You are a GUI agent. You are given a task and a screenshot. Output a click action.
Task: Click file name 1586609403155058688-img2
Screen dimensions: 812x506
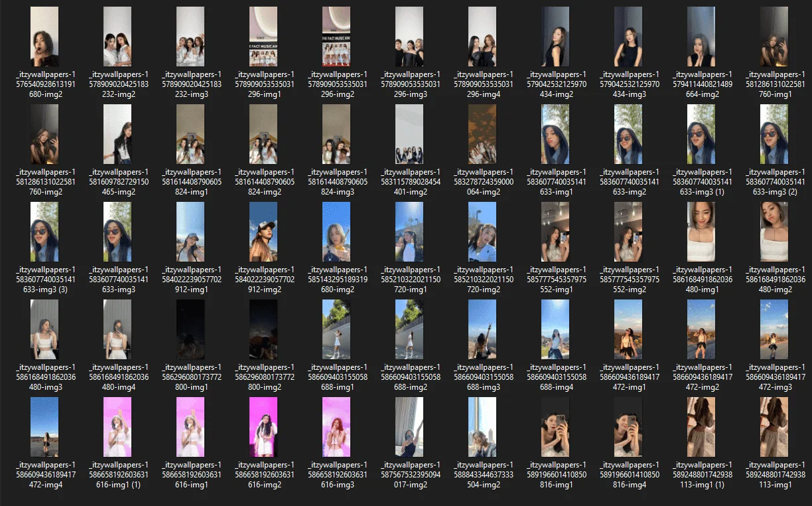[x=409, y=378]
